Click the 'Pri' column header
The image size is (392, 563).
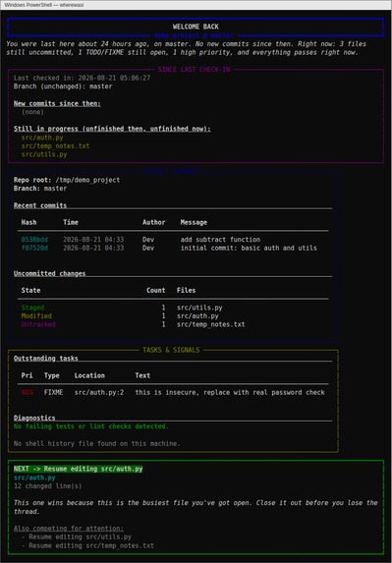27,375
